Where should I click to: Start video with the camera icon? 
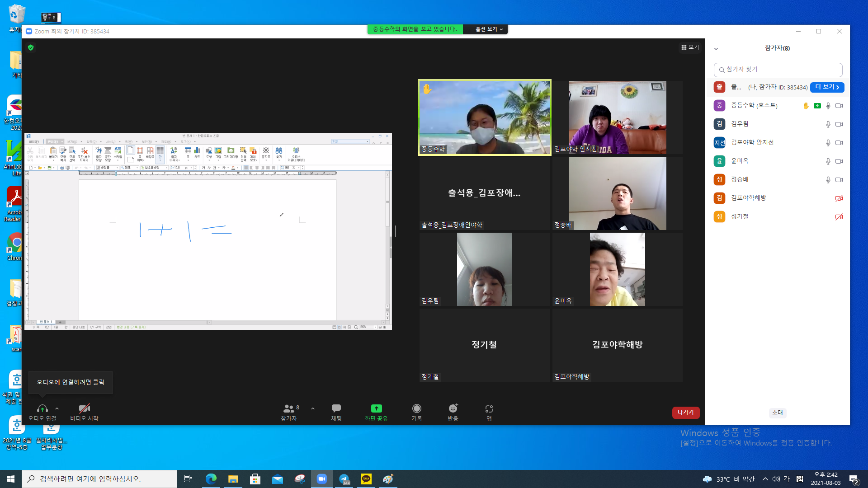(85, 408)
